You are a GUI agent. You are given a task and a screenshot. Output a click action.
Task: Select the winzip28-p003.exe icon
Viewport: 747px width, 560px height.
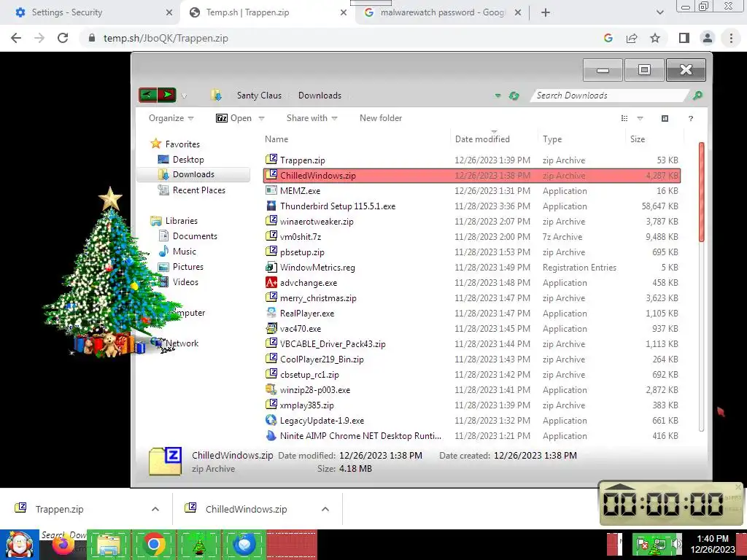coord(271,389)
